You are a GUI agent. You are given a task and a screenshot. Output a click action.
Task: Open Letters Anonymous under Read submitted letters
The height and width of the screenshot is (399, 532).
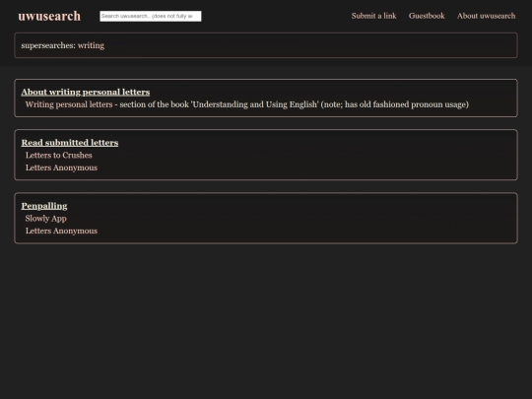[61, 167]
